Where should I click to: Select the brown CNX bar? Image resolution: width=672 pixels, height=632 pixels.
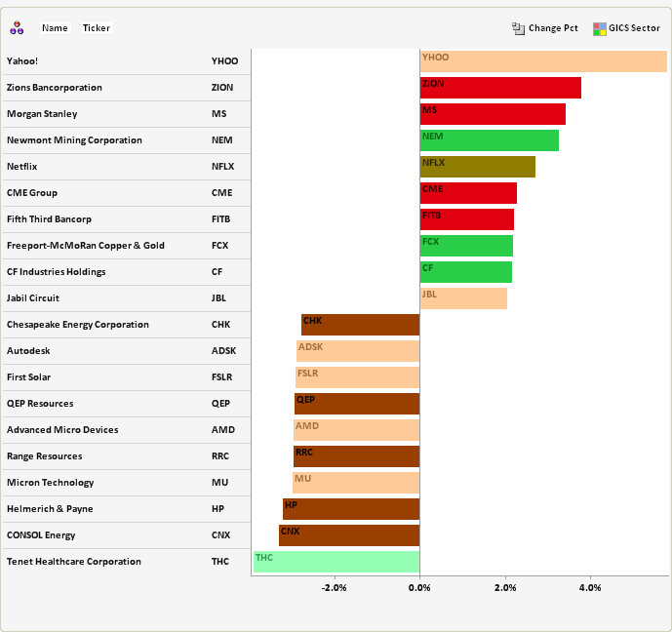pyautogui.click(x=349, y=535)
